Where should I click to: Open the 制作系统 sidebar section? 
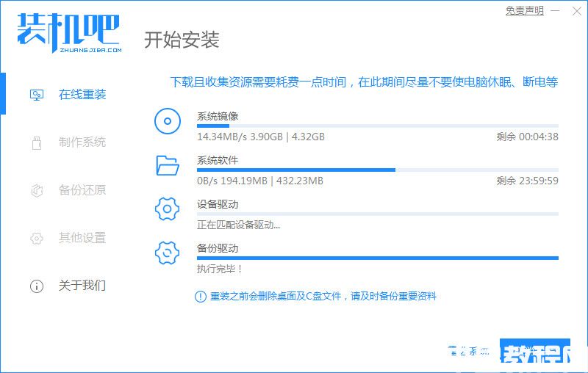pyautogui.click(x=82, y=142)
